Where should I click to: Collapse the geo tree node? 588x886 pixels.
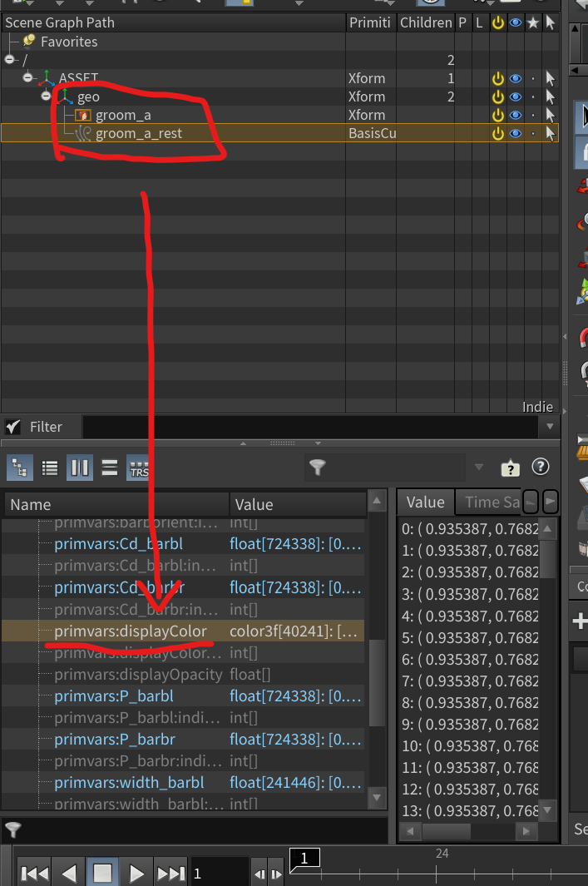pos(47,97)
